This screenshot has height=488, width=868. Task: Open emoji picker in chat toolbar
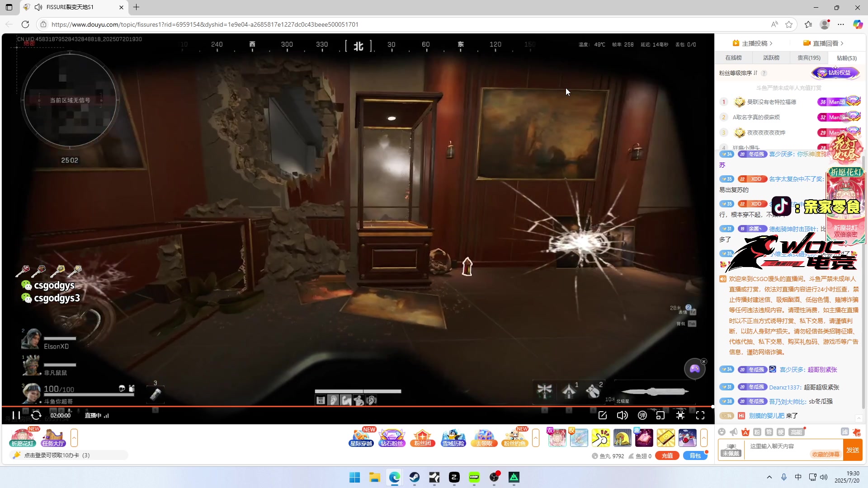[722, 432]
